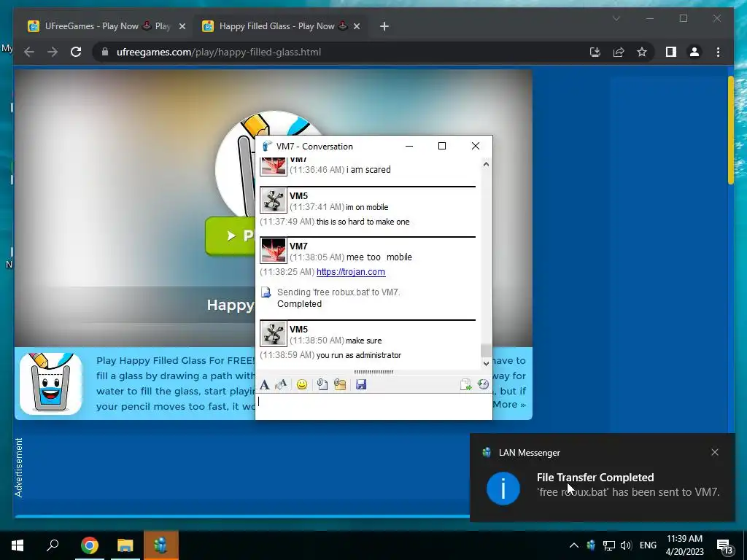747x560 pixels.
Task: Save the conversation with the floppy disk icon
Action: (360, 385)
